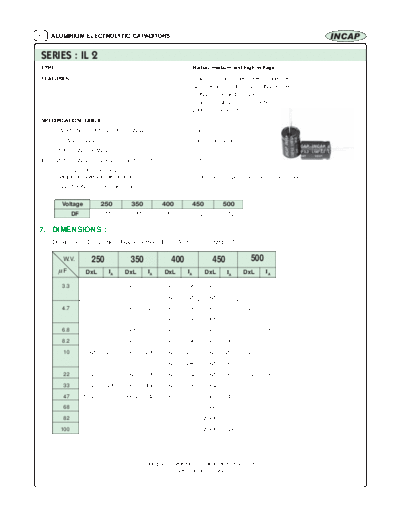Image resolution: width=400 pixels, height=518 pixels.
Task: Select the 'Voltage' cell in DF table
Action: (x=72, y=204)
